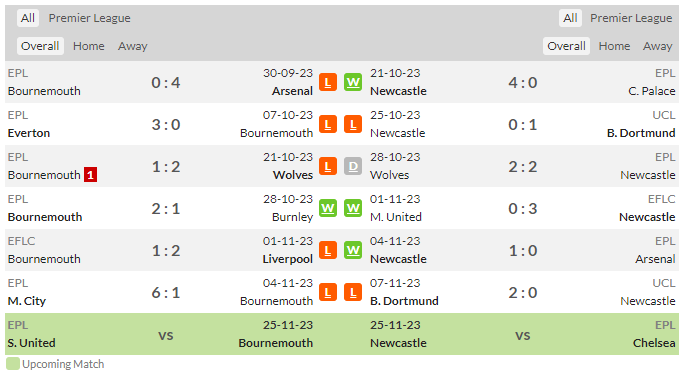This screenshot has height=388, width=682.
Task: Switch left panel to Home matches
Action: click(89, 46)
